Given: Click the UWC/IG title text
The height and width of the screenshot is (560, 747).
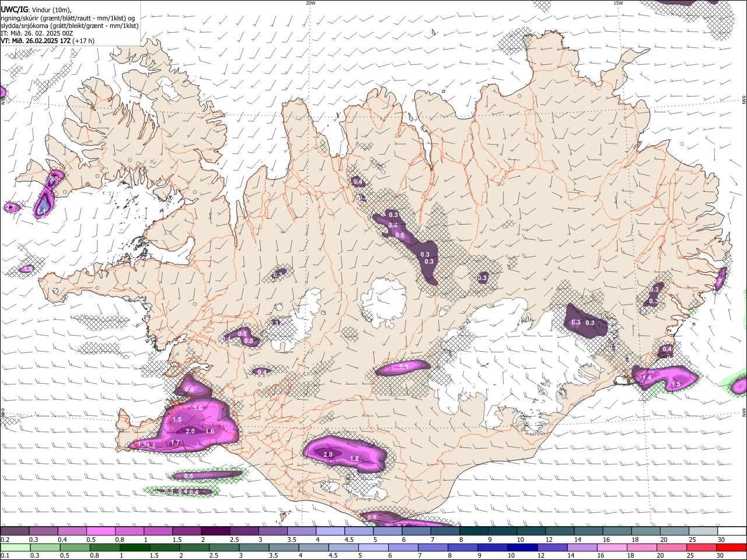Looking at the screenshot, I should (x=13, y=9).
